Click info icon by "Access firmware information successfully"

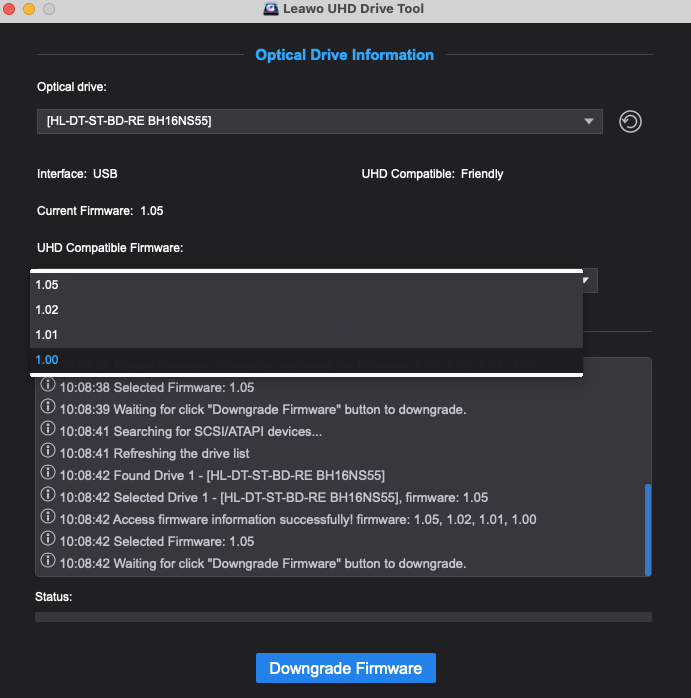(47, 519)
